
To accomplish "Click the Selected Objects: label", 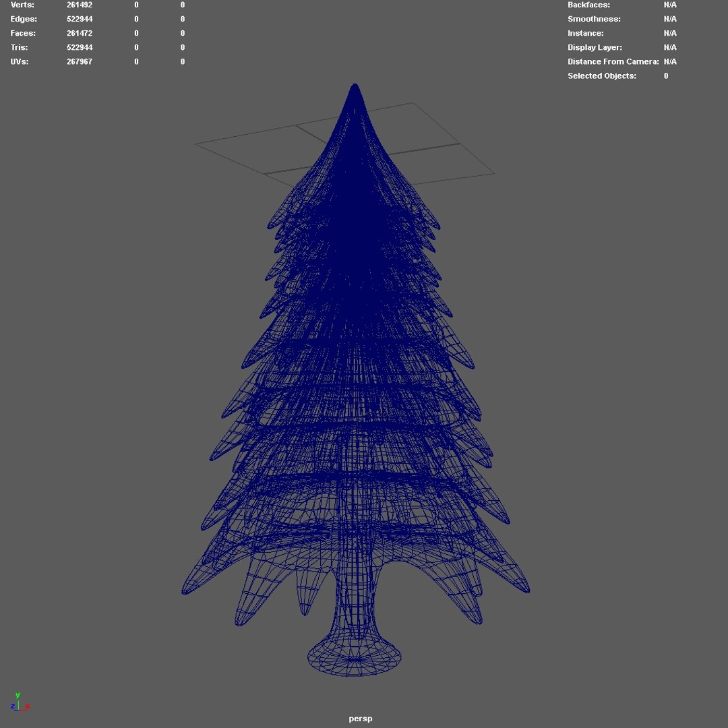I will 602,75.
